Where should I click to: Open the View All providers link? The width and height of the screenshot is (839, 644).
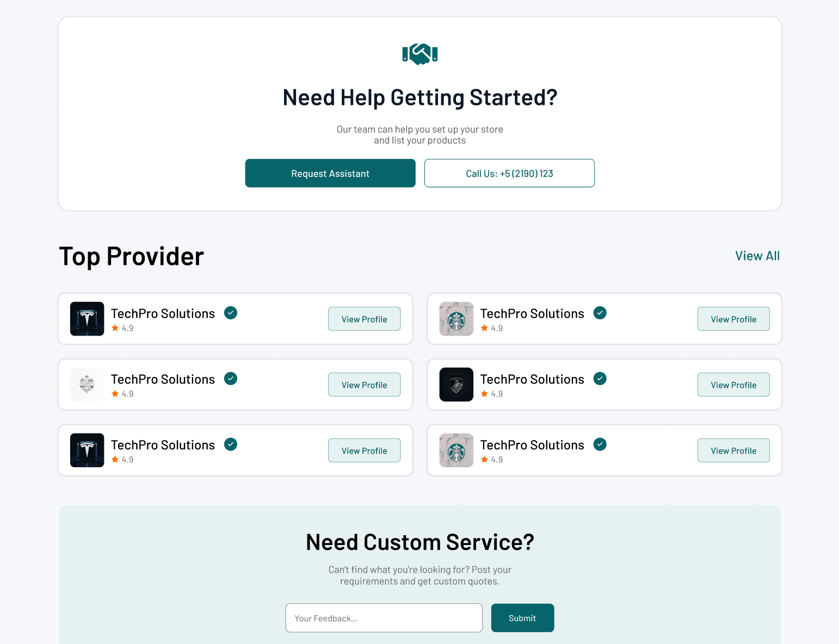(x=757, y=256)
